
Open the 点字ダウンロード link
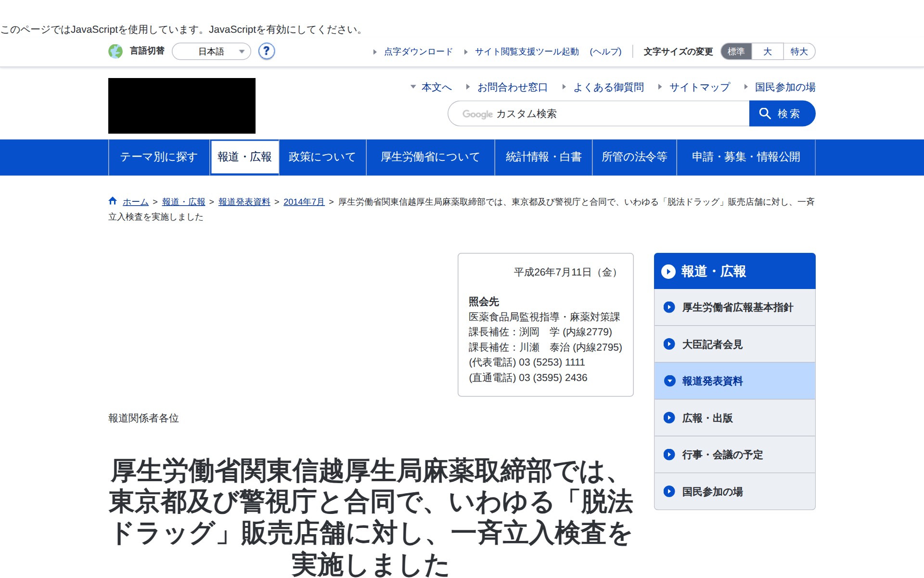pos(418,52)
